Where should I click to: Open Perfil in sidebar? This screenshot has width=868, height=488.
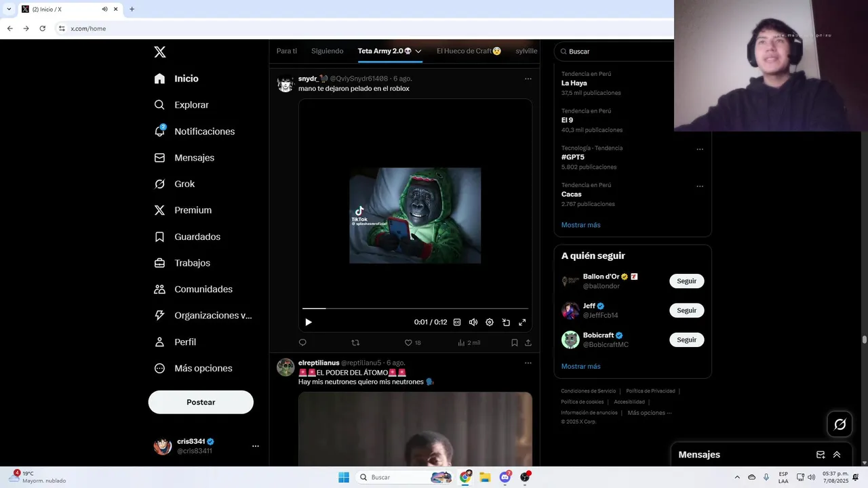click(x=175, y=342)
